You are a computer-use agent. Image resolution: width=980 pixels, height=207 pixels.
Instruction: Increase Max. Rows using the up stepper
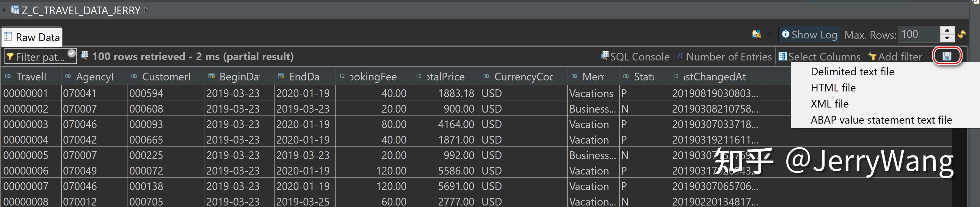click(x=947, y=30)
